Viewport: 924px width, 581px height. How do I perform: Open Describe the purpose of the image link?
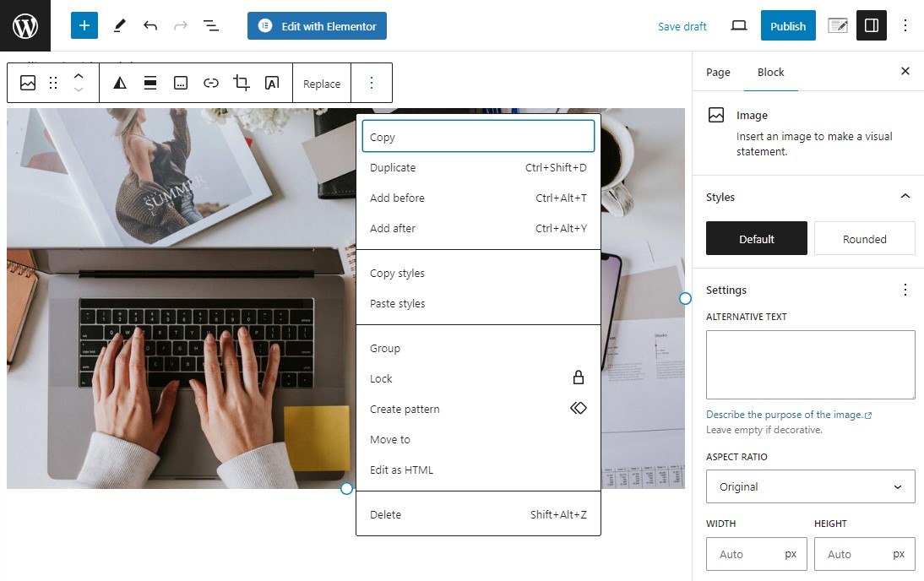pyautogui.click(x=789, y=415)
